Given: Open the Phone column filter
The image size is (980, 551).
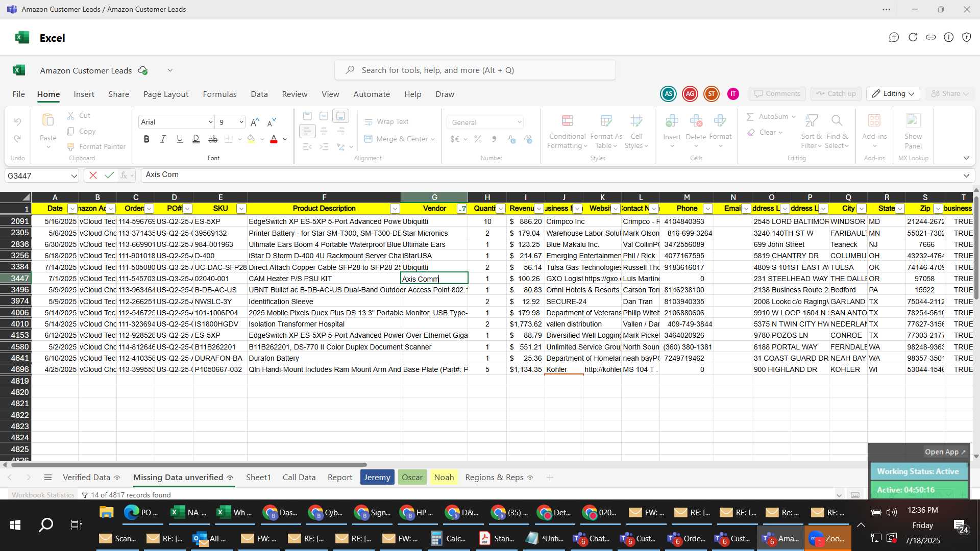Looking at the screenshot, I should point(707,209).
